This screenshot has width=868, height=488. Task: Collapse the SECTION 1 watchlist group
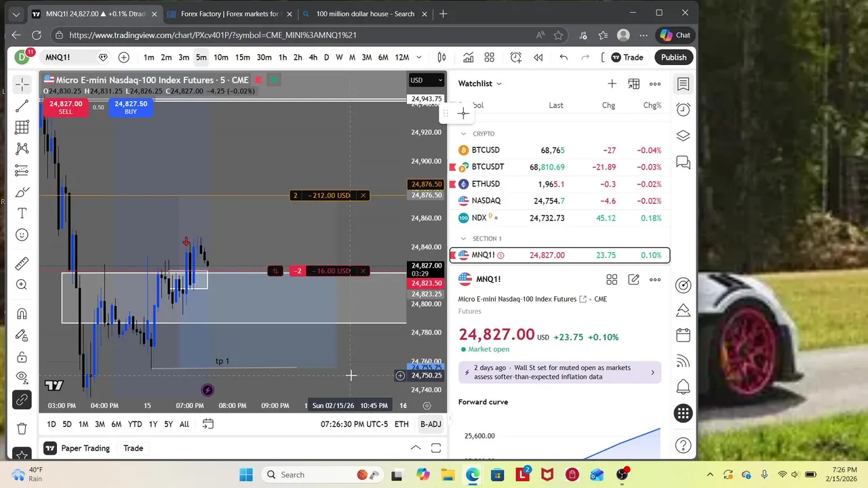(x=464, y=239)
